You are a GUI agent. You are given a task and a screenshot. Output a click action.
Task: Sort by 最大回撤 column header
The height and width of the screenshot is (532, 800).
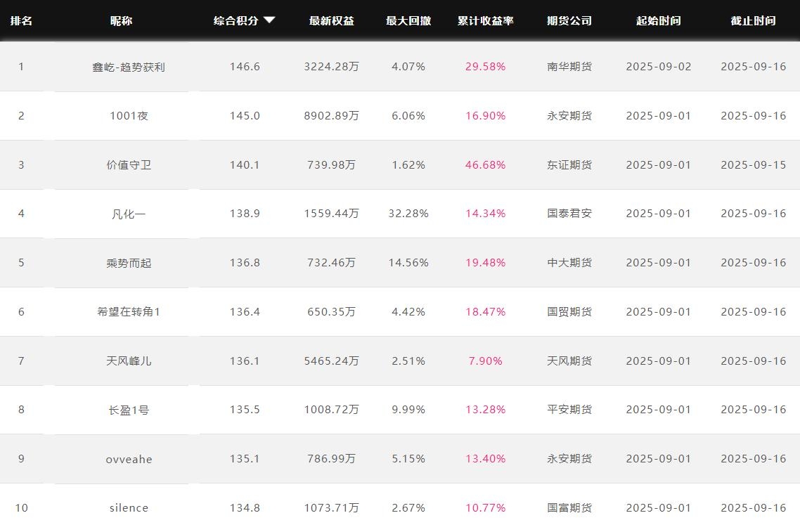click(x=408, y=20)
